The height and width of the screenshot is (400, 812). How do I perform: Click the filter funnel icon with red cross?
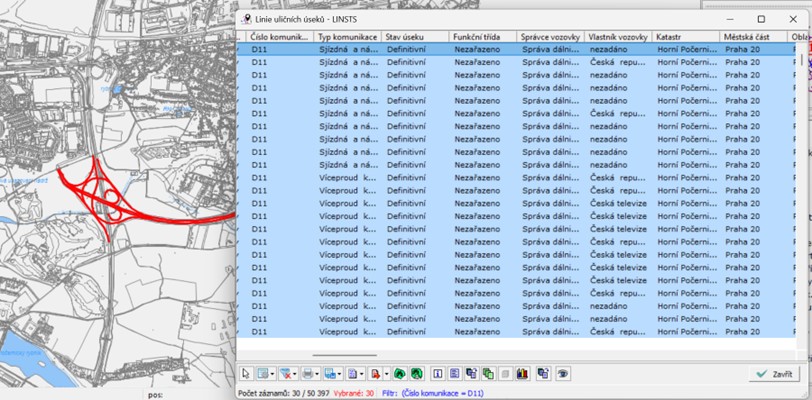(x=285, y=373)
